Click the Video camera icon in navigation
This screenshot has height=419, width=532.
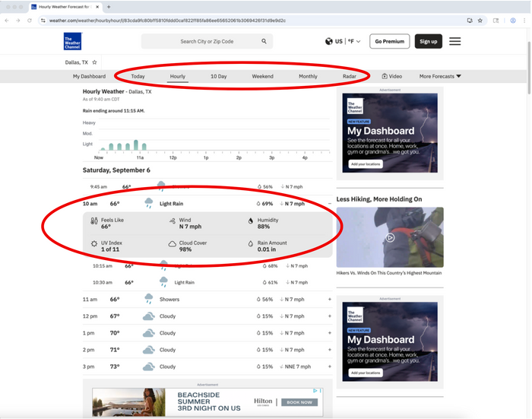(385, 76)
